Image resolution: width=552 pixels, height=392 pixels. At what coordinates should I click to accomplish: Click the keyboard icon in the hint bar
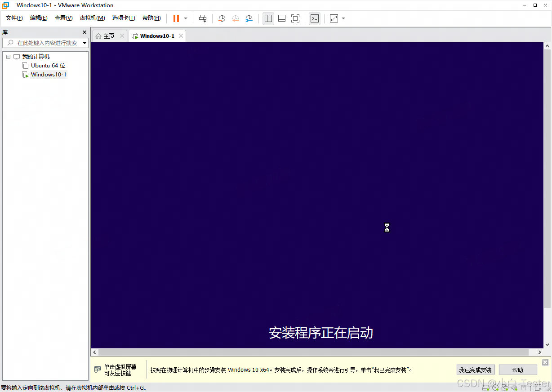coord(98,370)
